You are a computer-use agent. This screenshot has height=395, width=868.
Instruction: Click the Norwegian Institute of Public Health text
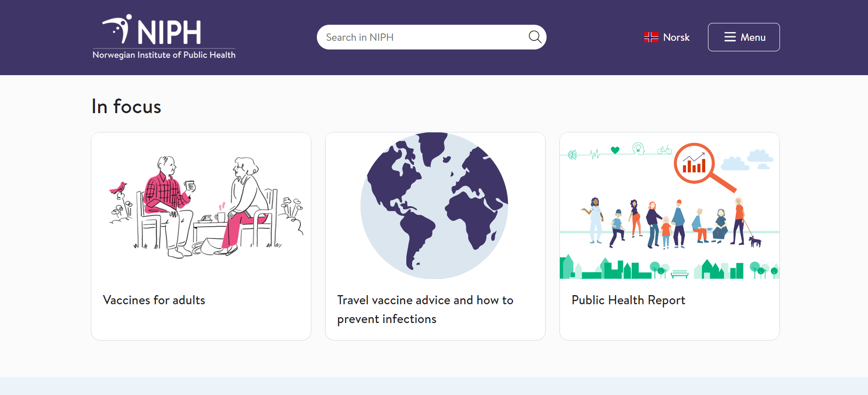coord(164,55)
